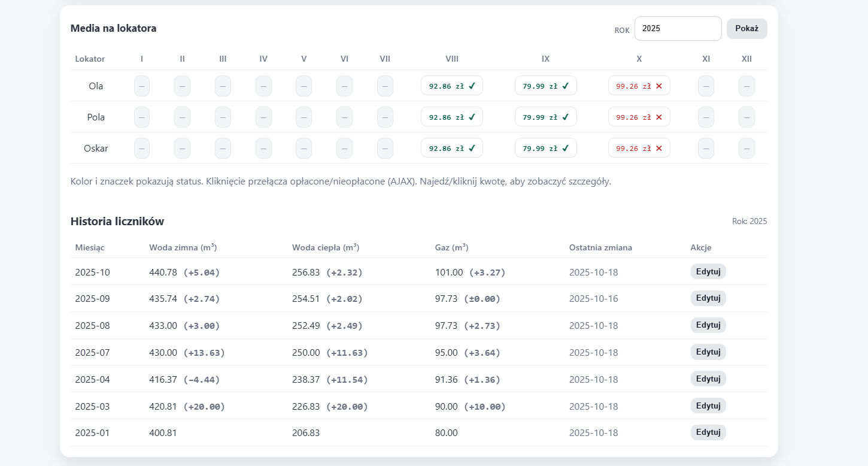Toggle Oskar's August 92.86 zł payment

[x=452, y=148]
